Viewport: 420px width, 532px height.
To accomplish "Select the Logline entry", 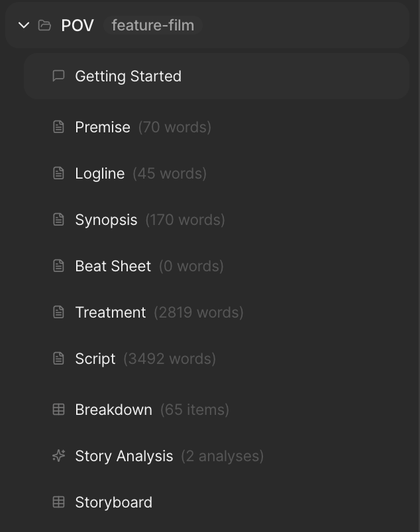I will pyautogui.click(x=100, y=173).
